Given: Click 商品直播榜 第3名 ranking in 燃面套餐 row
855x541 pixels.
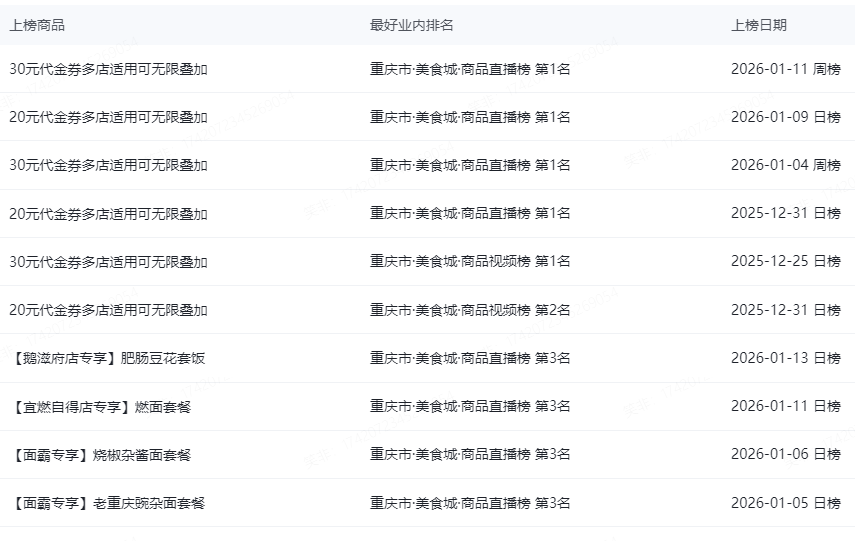Looking at the screenshot, I should [x=470, y=406].
